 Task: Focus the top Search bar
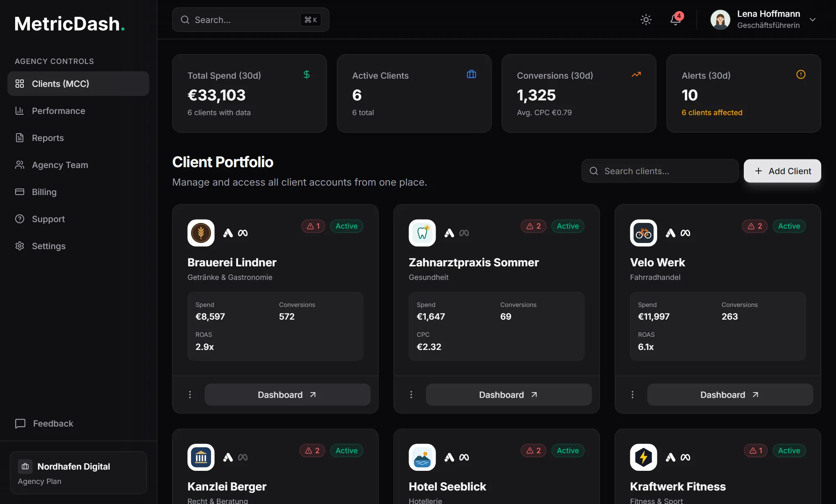click(x=250, y=20)
